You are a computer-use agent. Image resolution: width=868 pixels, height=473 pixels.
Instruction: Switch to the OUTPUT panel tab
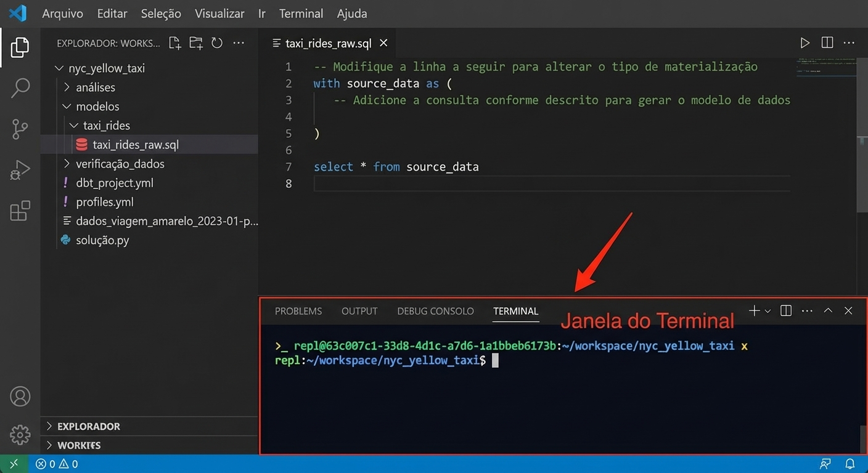coord(359,311)
